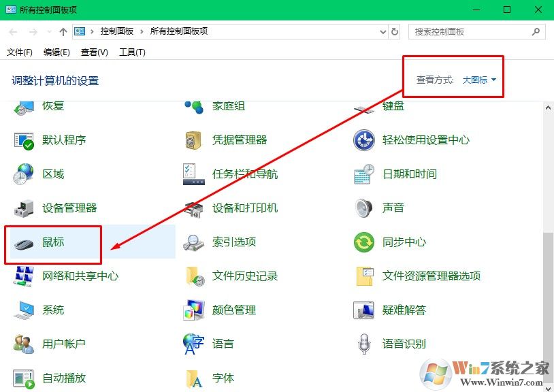Click the refresh button beside address bar

click(x=394, y=32)
